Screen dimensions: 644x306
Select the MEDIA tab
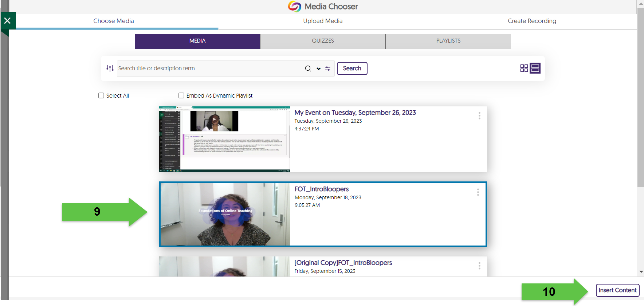197,41
